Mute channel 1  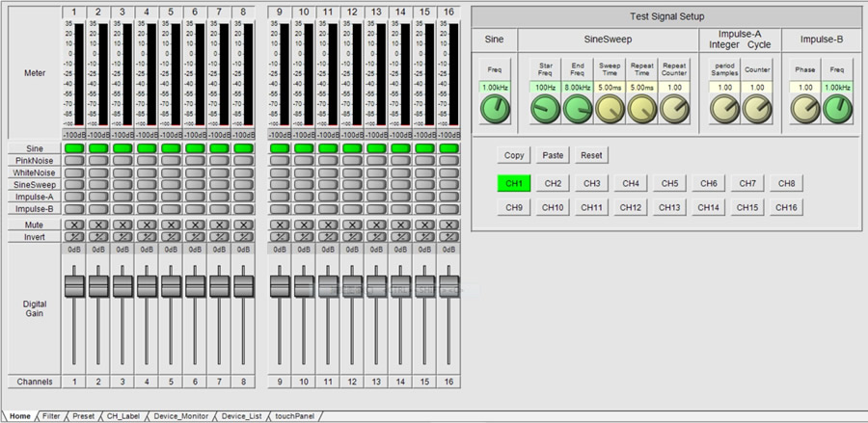[74, 225]
